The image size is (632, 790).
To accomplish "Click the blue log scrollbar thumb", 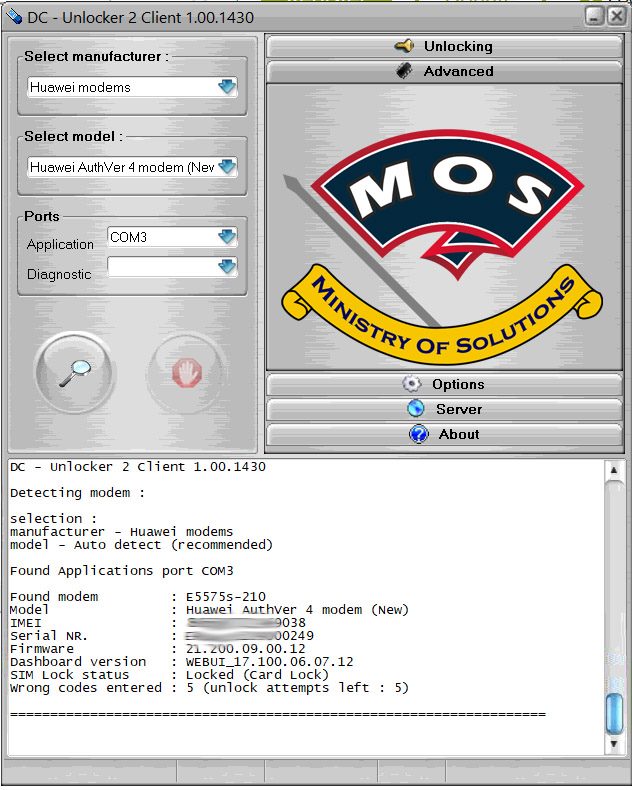I will [x=614, y=714].
